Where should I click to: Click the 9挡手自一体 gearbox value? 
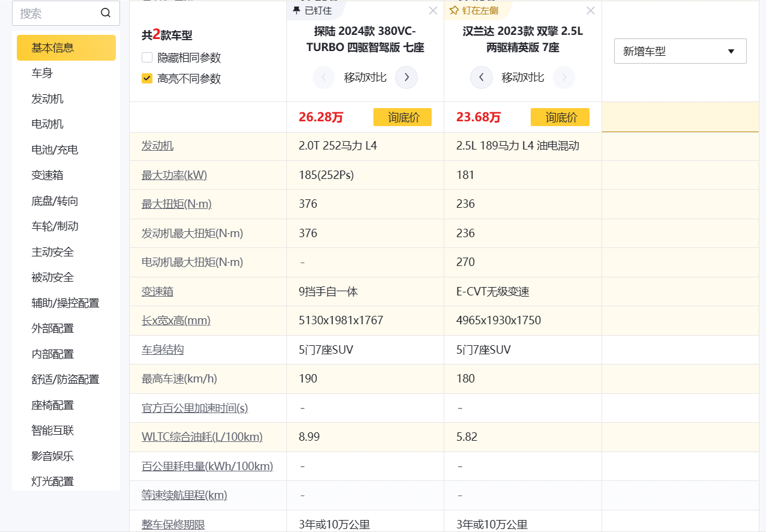point(328,292)
